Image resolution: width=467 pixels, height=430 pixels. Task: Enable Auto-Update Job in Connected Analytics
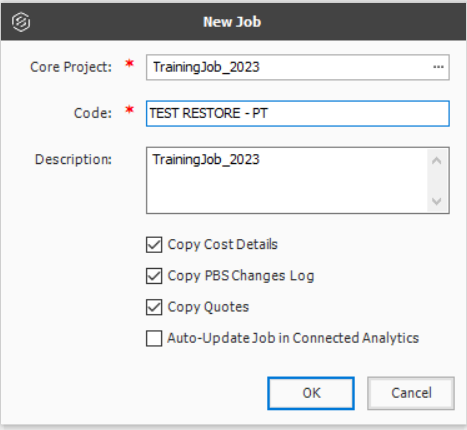[154, 338]
